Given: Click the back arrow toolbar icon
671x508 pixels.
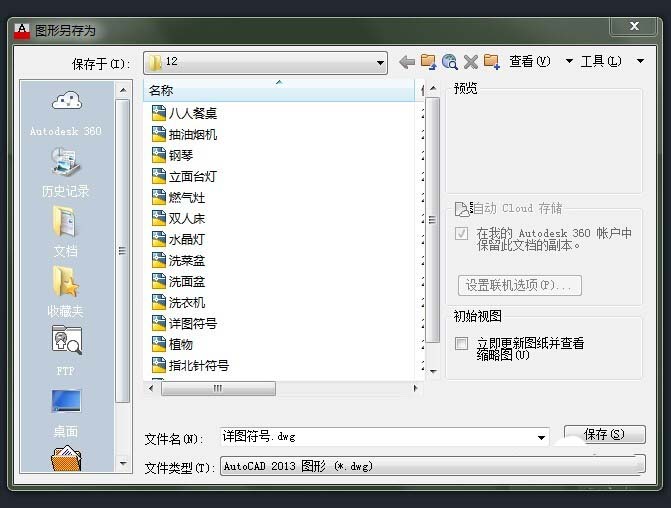Looking at the screenshot, I should click(x=407, y=62).
